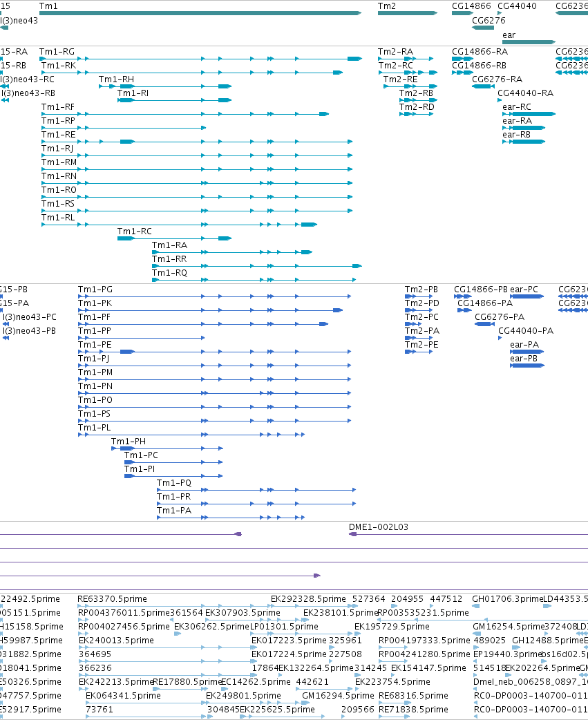The height and width of the screenshot is (720, 588).
Task: Click protein Tm1-PC label
Action: 142,455
